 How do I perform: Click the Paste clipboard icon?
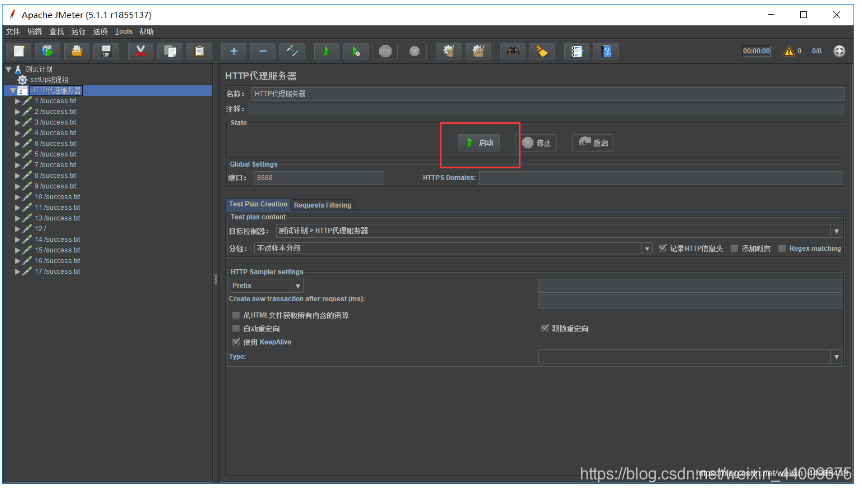coord(199,51)
